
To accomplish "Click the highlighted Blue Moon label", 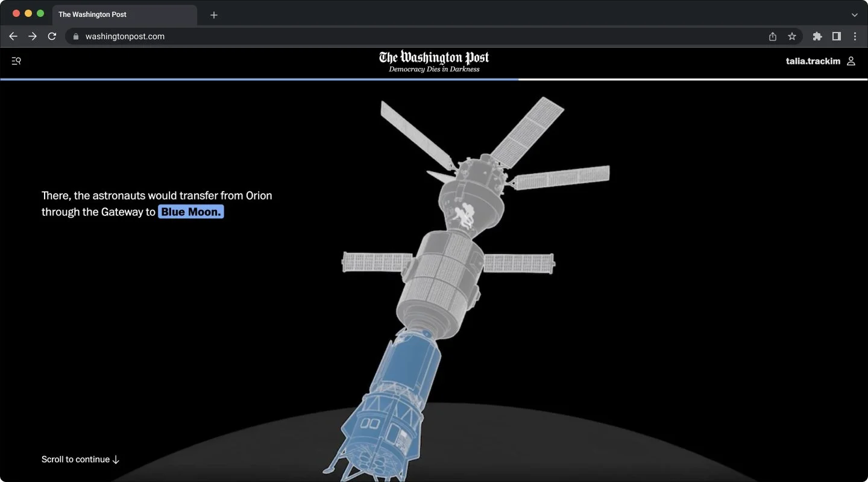I will point(191,212).
